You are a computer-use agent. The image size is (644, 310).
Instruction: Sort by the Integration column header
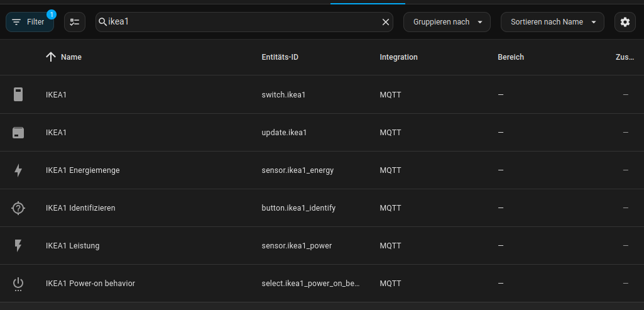pos(398,57)
